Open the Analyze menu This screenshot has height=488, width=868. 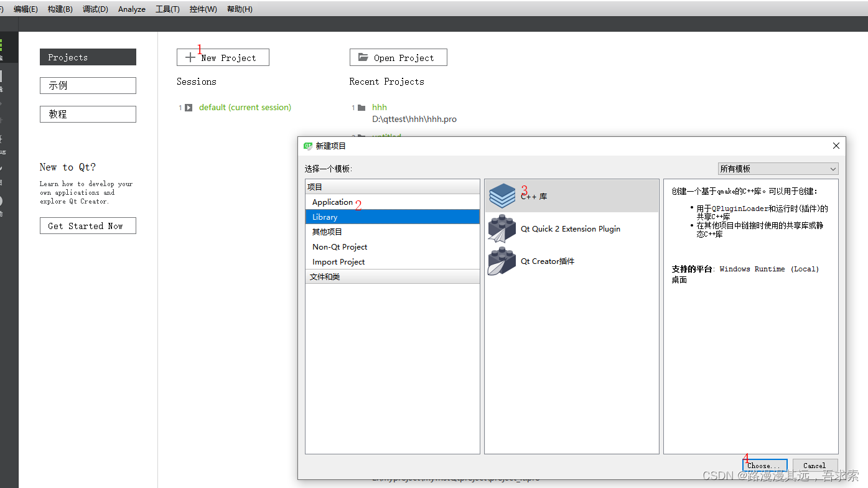point(132,9)
